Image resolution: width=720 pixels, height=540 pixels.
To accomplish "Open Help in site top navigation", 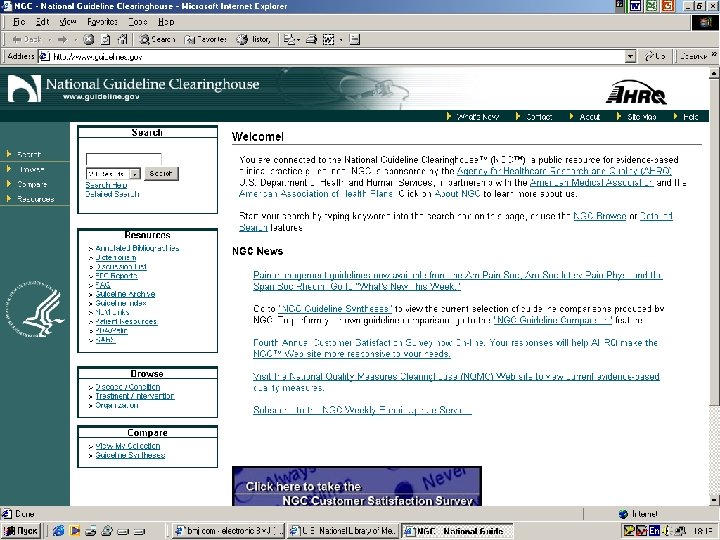I will (690, 117).
